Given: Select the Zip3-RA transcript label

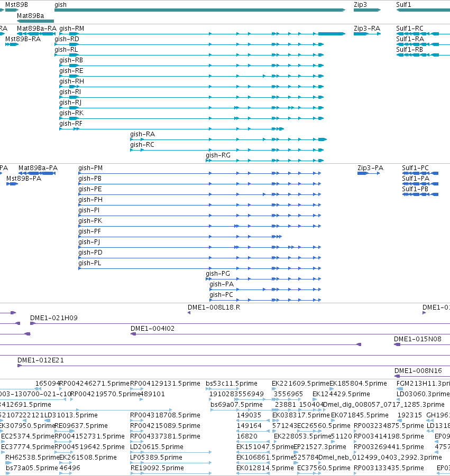Looking at the screenshot, I should tap(367, 28).
